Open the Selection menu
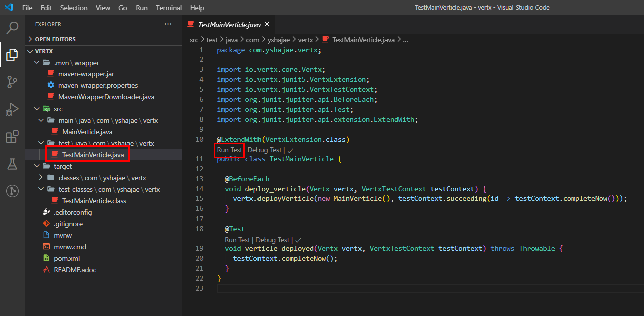The height and width of the screenshot is (316, 644). coord(74,8)
